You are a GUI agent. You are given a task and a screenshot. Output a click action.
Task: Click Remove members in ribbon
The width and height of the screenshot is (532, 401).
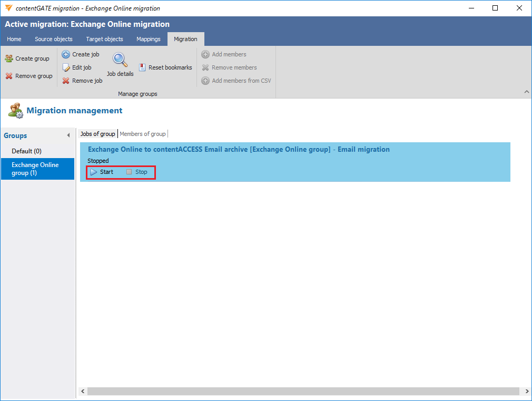(x=234, y=67)
